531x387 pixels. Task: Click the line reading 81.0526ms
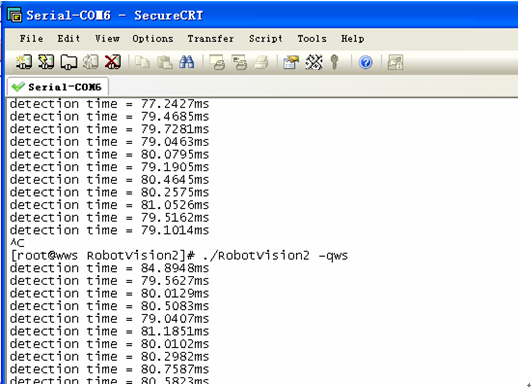109,205
